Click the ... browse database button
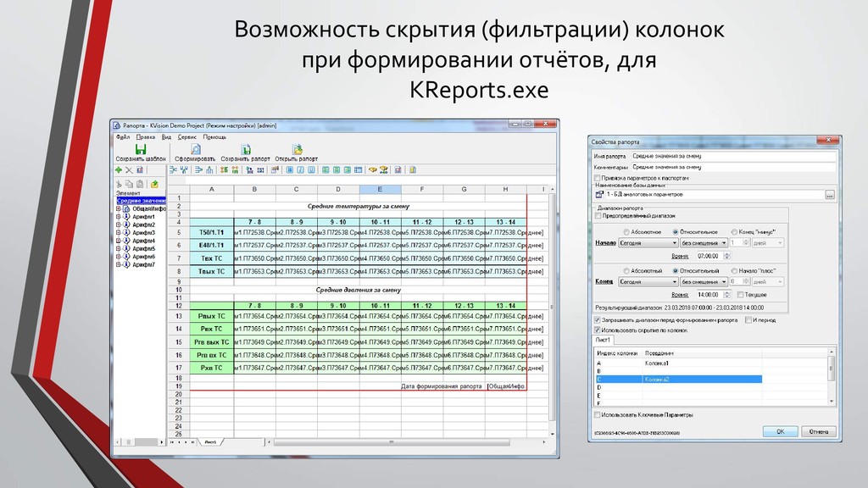This screenshot has height=488, width=868. click(829, 195)
